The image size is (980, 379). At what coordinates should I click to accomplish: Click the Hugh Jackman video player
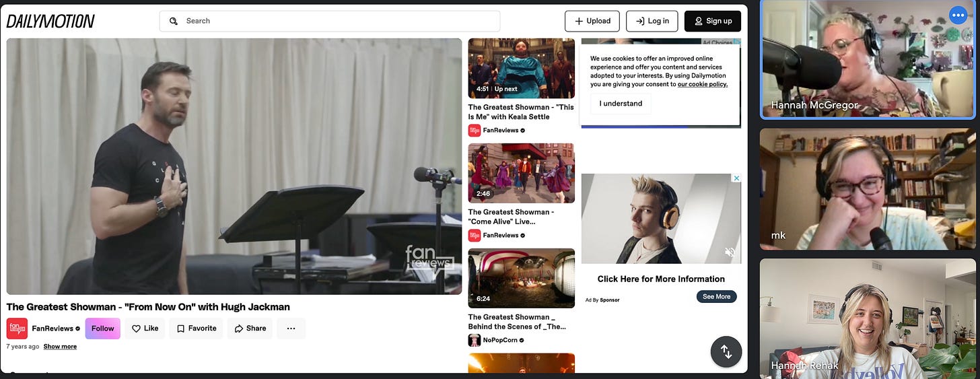click(234, 166)
